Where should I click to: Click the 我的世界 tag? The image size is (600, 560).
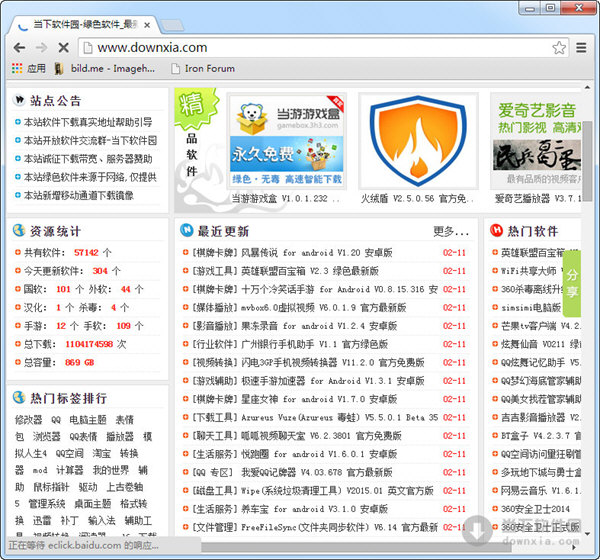pyautogui.click(x=111, y=470)
